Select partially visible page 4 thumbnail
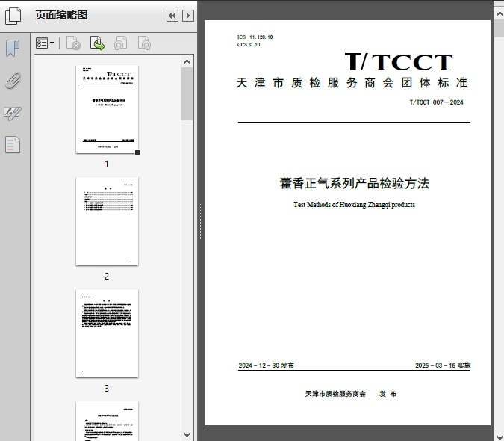The image size is (504, 441). (107, 421)
